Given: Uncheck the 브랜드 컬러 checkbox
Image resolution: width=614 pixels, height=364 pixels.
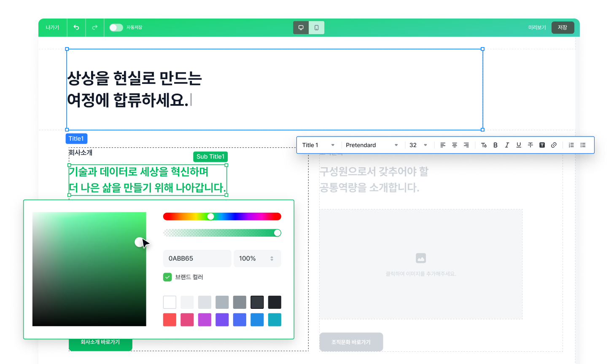Looking at the screenshot, I should click(167, 277).
